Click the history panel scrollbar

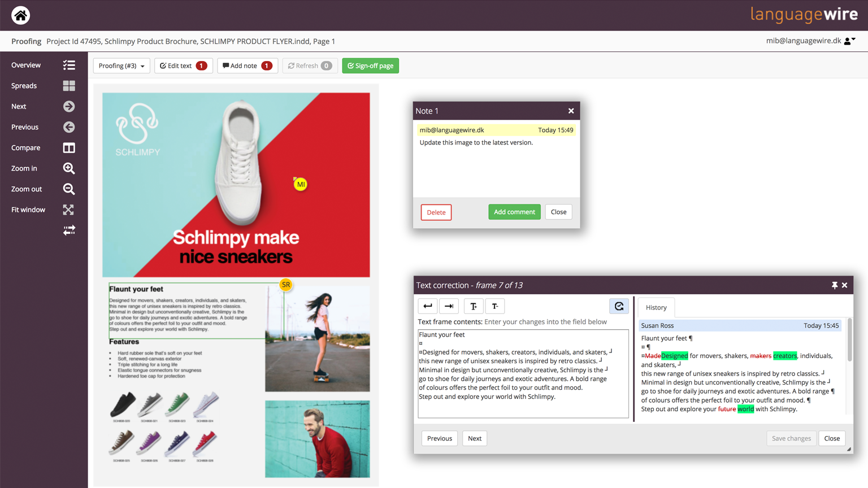coord(849,340)
